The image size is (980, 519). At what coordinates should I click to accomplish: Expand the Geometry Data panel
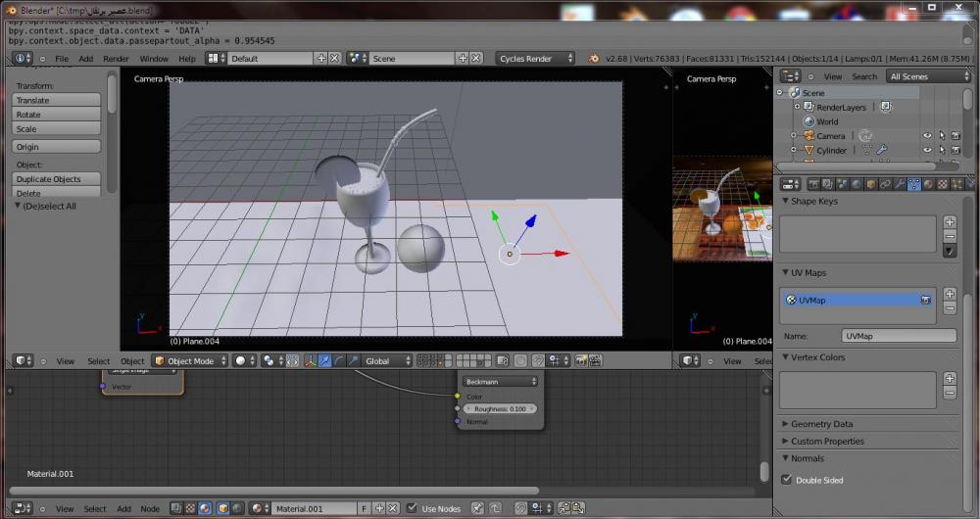point(821,424)
